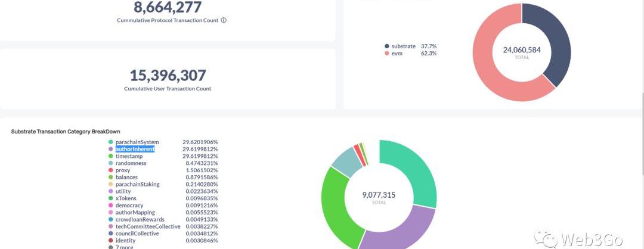The height and width of the screenshot is (249, 644).
Task: Choose the balances legend entry
Action: coord(127,177)
